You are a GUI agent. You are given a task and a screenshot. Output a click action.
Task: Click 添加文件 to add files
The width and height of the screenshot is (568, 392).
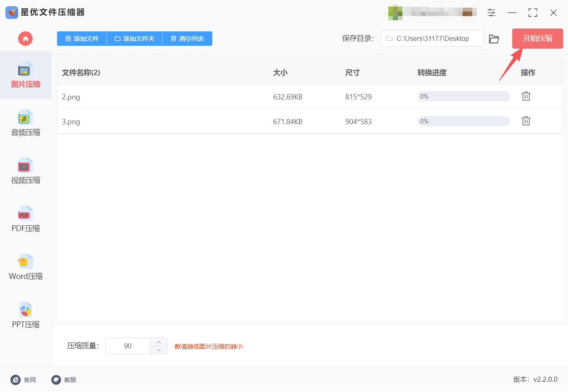tap(81, 38)
